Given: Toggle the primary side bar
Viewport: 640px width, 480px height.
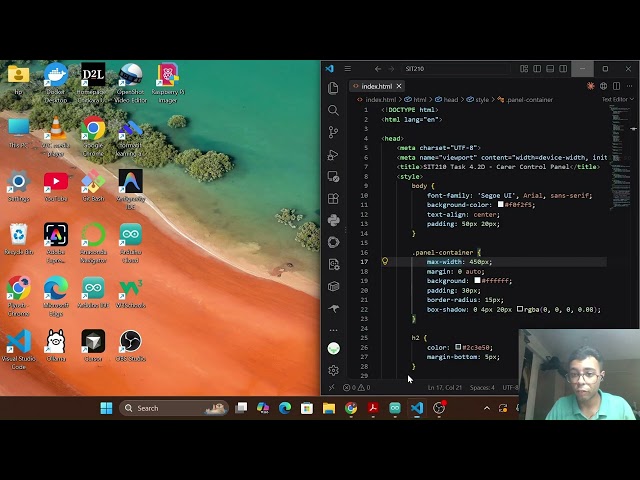Looking at the screenshot, I should point(537,69).
